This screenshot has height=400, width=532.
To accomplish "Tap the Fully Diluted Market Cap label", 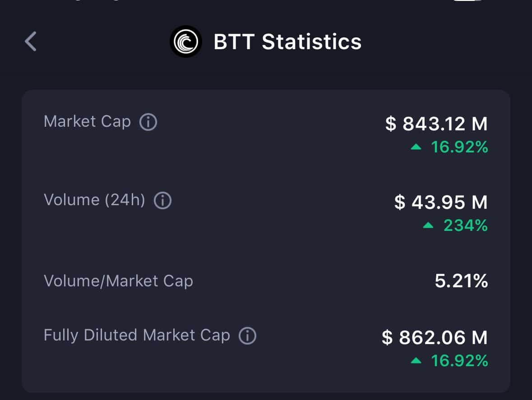I will 137,336.
